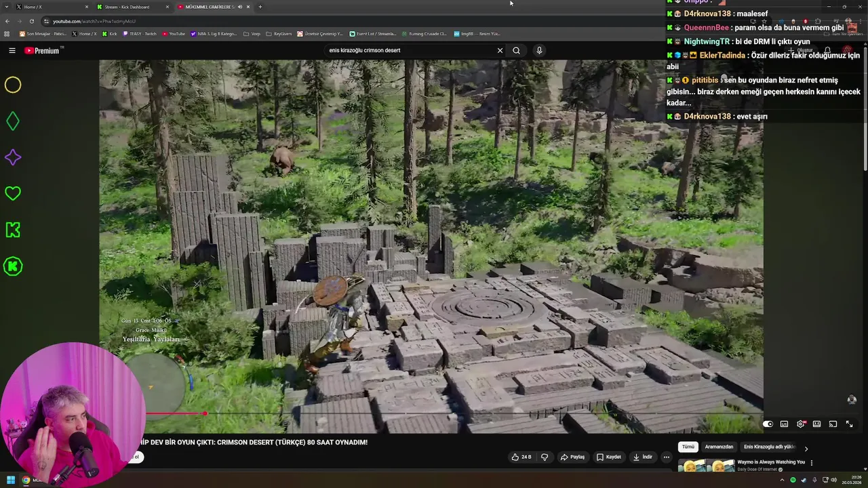Open the ImgBB — Resim Yük bookmark
This screenshot has width=868, height=488.
click(x=477, y=33)
